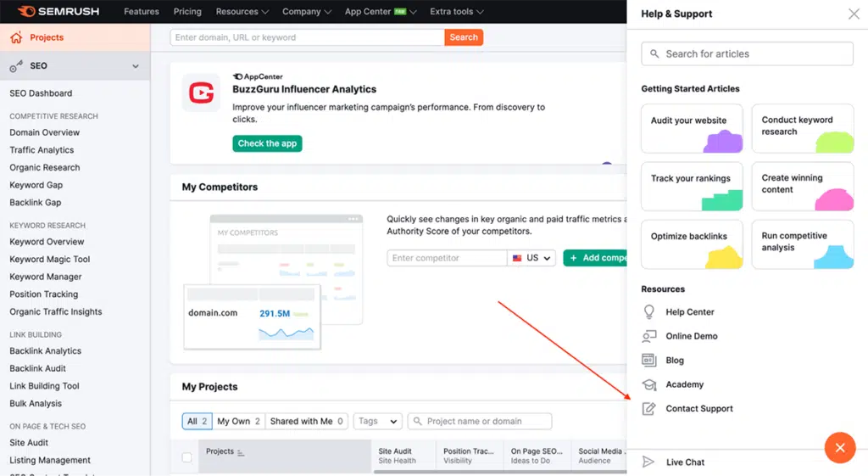Click the Site Audit column header

403,456
